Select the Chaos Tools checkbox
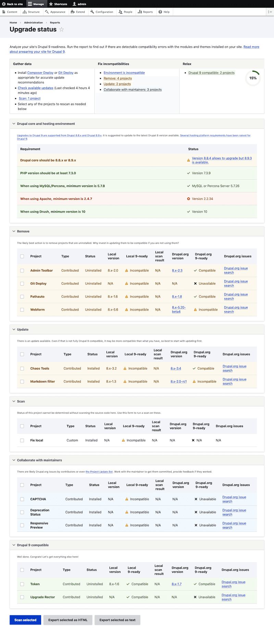 click(x=22, y=369)
